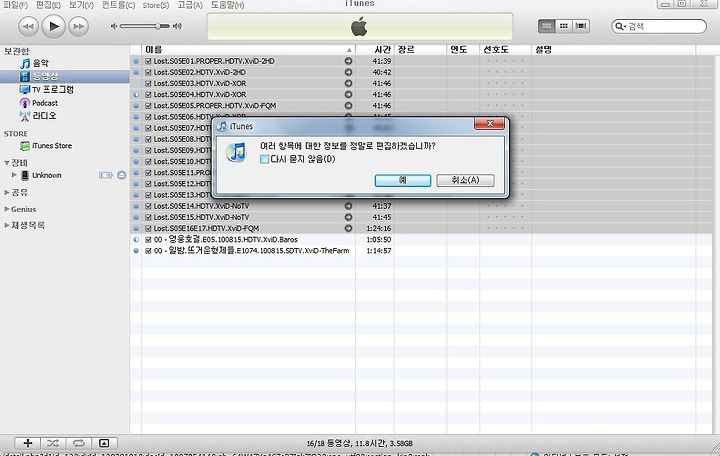
Task: Open the Store(S) menu
Action: (156, 5)
